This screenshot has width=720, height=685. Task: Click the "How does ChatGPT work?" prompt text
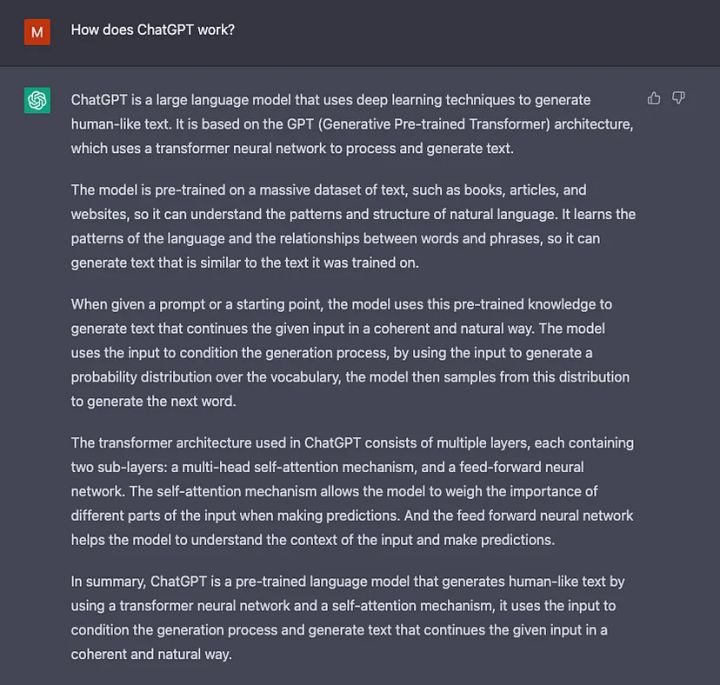(152, 30)
